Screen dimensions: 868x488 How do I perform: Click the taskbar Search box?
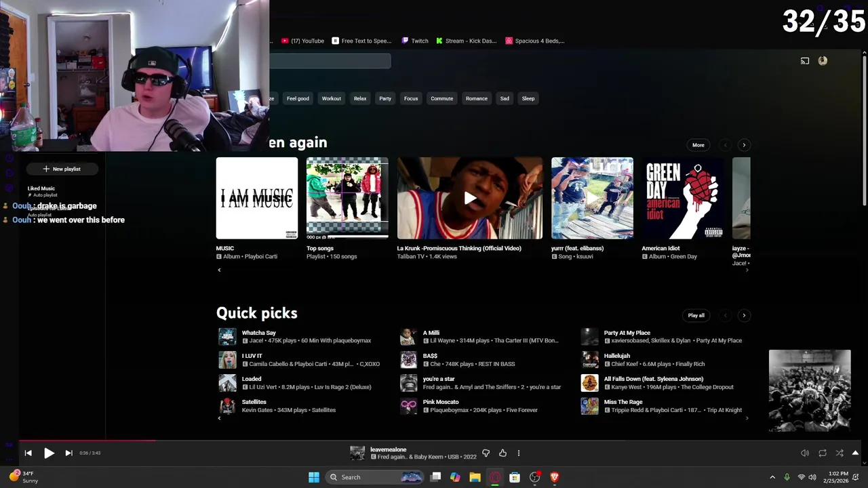click(x=374, y=477)
